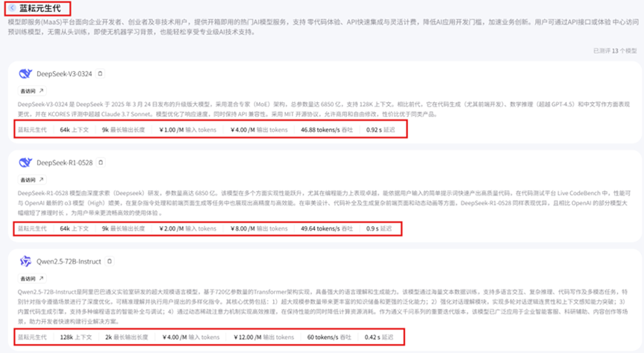This screenshot has height=353, width=644.
Task: Click 蓝耘元生代 provider label in DeepSeek-V3-0324 row
Action: click(32, 129)
